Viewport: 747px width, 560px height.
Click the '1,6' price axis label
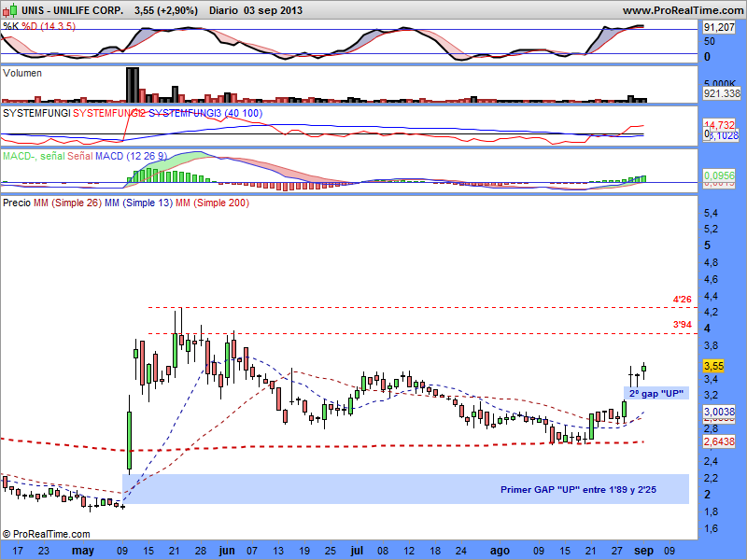tap(711, 528)
